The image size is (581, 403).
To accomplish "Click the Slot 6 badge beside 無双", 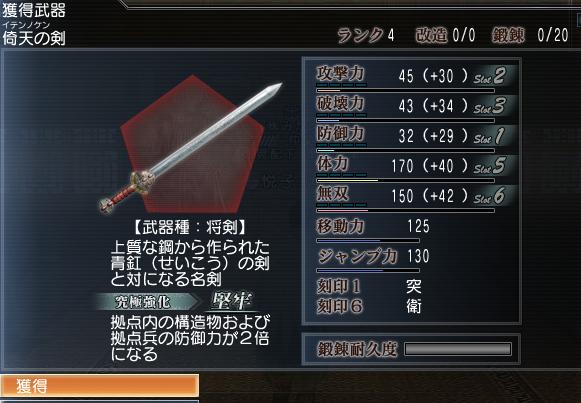I will pos(491,196).
